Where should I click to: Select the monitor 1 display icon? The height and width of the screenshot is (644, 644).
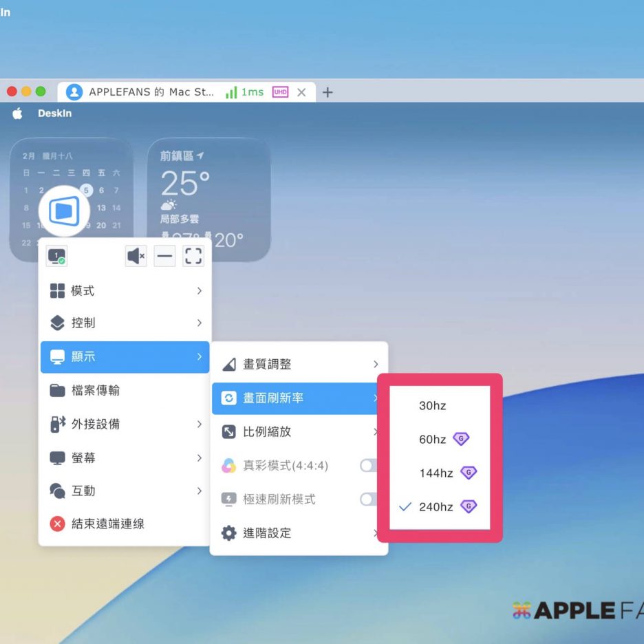(x=56, y=257)
